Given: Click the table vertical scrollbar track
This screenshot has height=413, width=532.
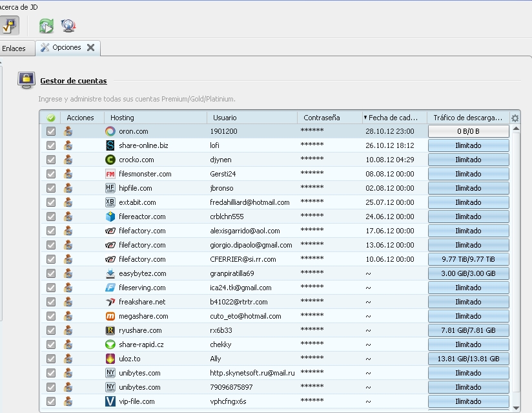Looking at the screenshot, I should coord(516,268).
